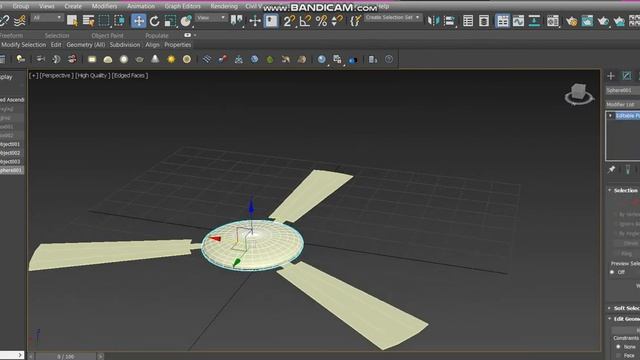Toggle the 2D/3D Snaps icon
Screen dimensions: 640x360
pyautogui.click(x=289, y=21)
